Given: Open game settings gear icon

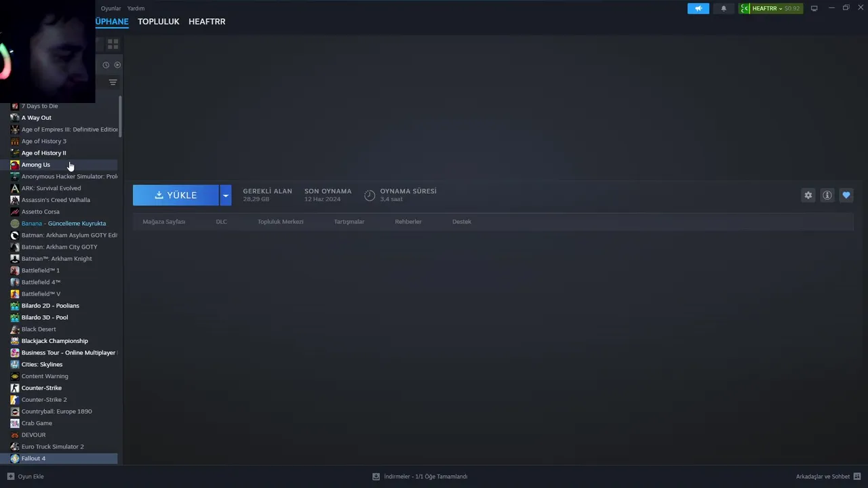Looking at the screenshot, I should [808, 195].
